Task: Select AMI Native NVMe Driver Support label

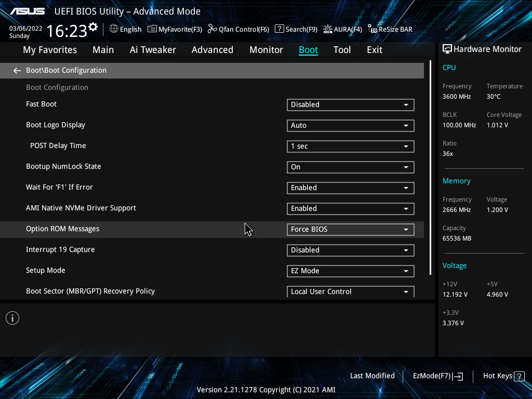Action: point(81,208)
